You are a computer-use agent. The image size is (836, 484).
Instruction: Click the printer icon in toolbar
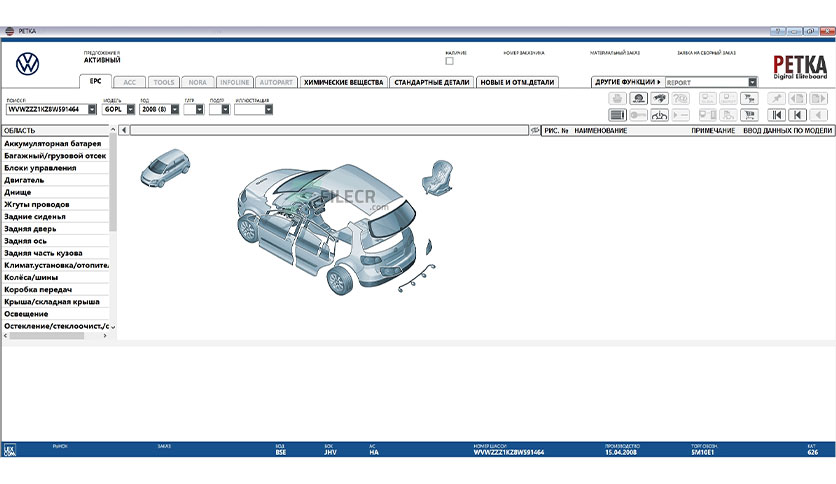click(x=617, y=98)
